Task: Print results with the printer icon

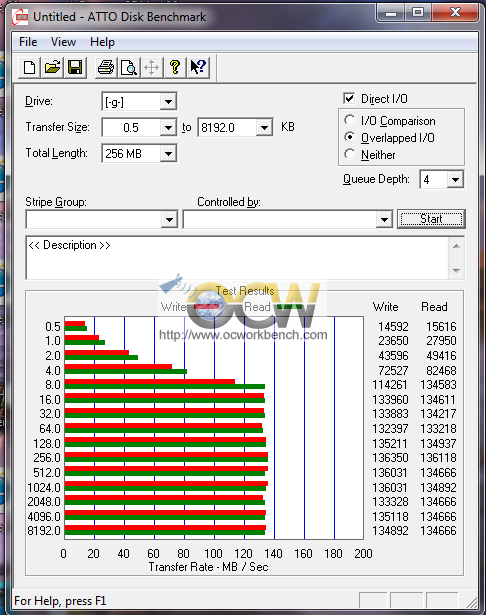Action: [106, 67]
